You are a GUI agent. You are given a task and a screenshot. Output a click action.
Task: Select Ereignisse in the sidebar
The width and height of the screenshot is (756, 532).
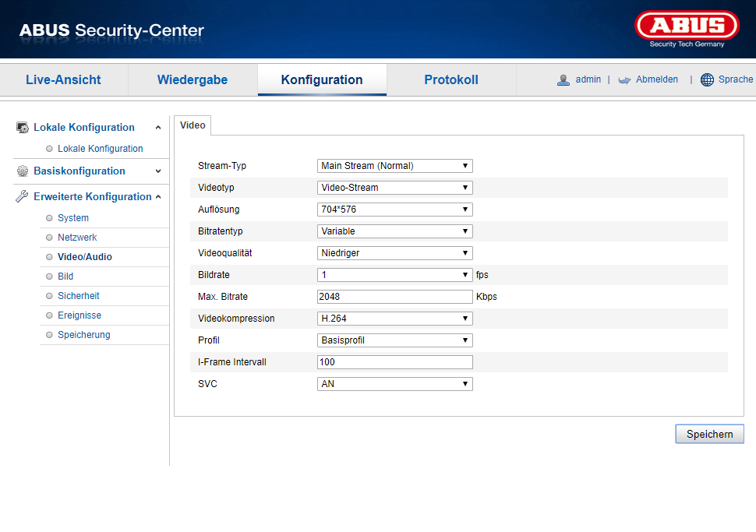tap(79, 315)
